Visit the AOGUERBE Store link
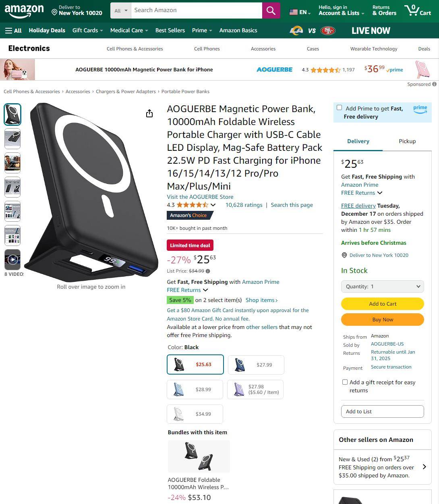The image size is (439, 504). pos(200,197)
